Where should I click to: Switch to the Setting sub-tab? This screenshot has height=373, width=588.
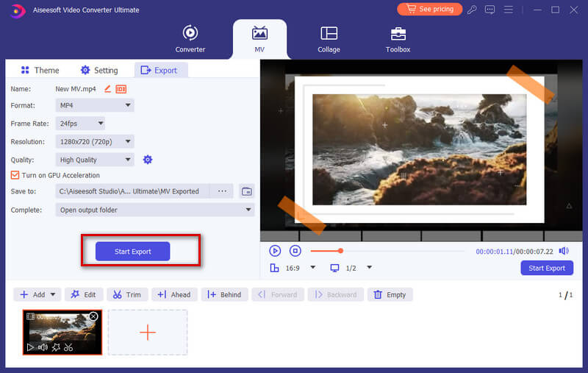(x=99, y=70)
